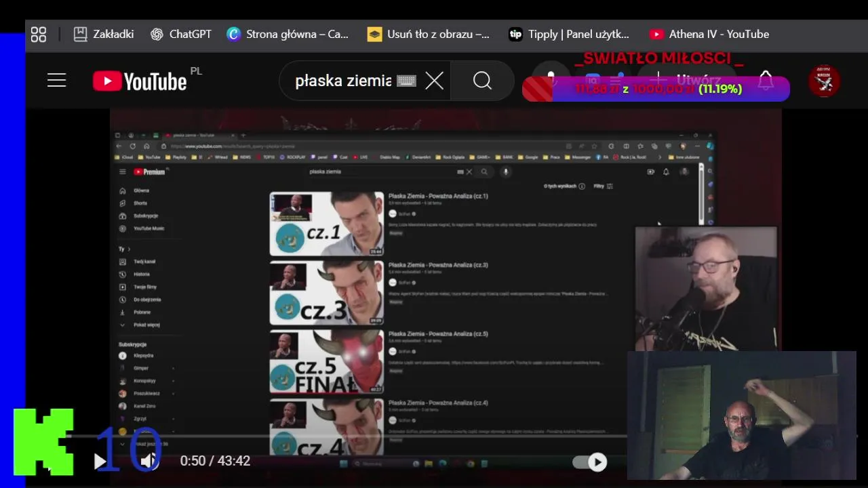Click Główna in the recorded YouTube sidebar
Viewport: 868px width, 488px height.
(141, 190)
